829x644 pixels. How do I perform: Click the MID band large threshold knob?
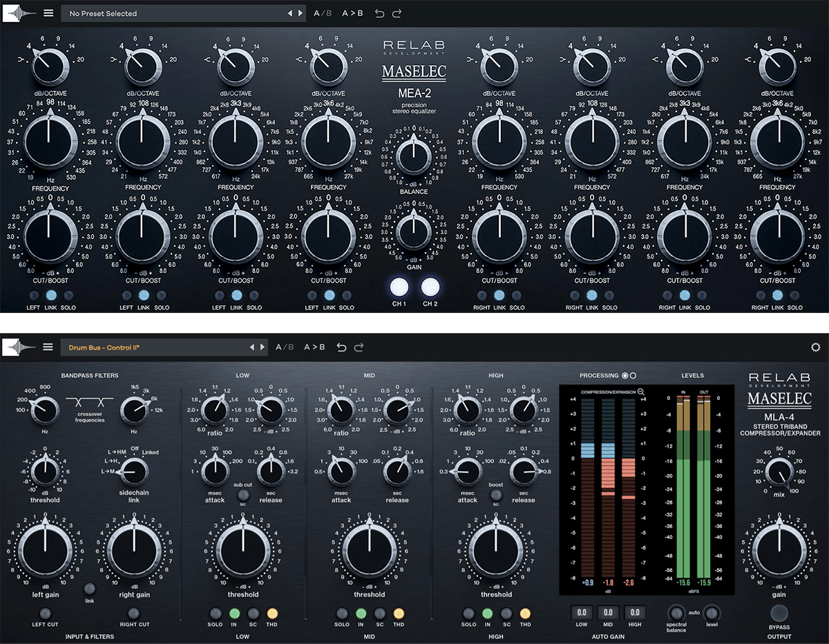click(370, 549)
